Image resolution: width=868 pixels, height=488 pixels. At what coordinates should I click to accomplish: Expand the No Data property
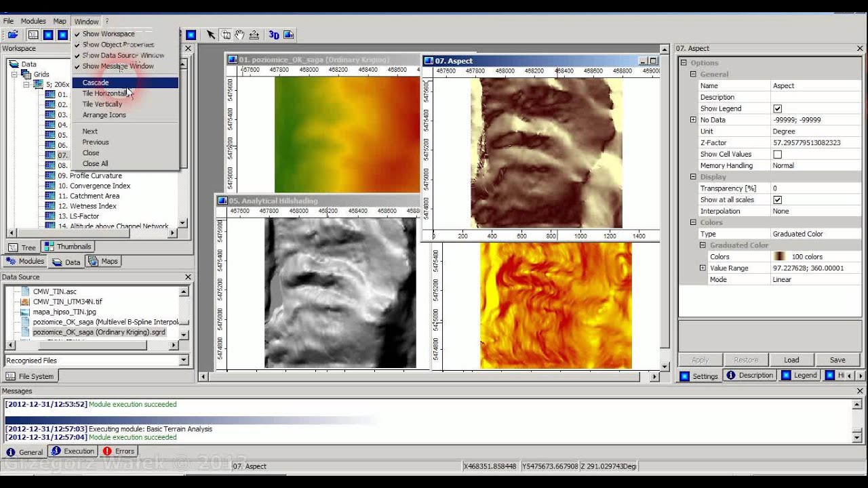click(x=693, y=120)
